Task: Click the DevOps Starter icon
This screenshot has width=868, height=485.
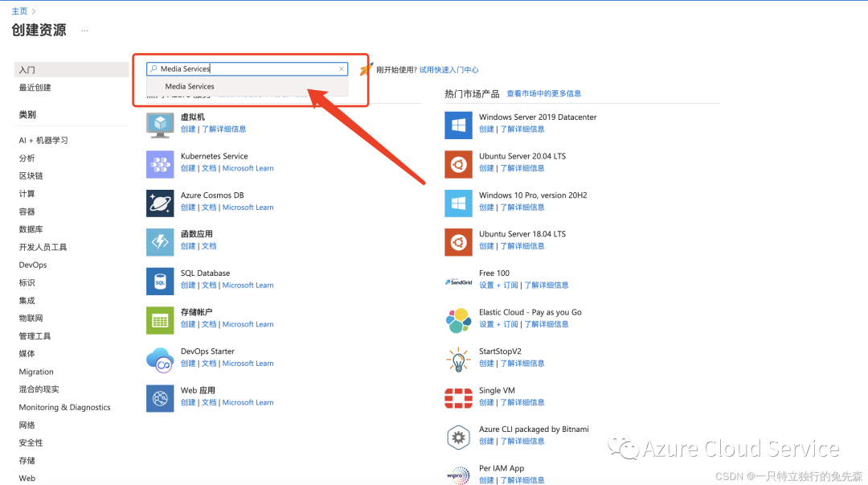Action: [160, 360]
